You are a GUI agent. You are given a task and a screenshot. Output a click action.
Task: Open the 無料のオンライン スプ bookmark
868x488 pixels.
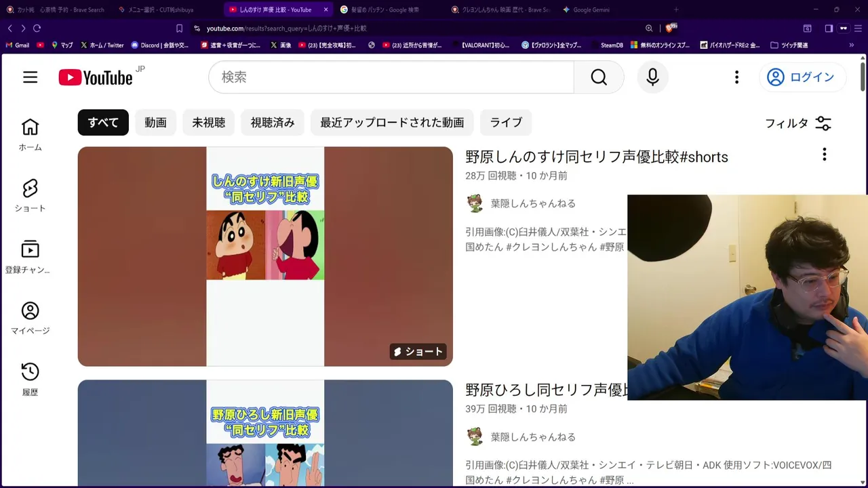tap(660, 45)
